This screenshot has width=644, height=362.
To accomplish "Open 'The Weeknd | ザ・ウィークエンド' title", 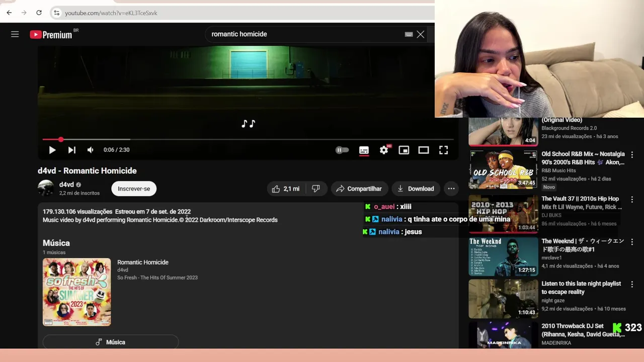I will (x=583, y=245).
